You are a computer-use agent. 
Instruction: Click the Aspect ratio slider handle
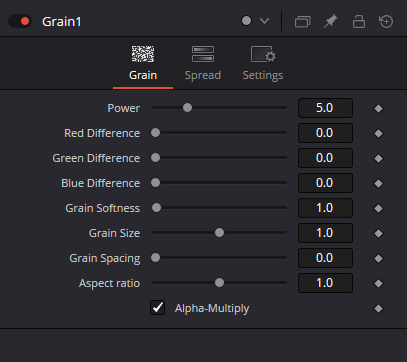pyautogui.click(x=219, y=283)
